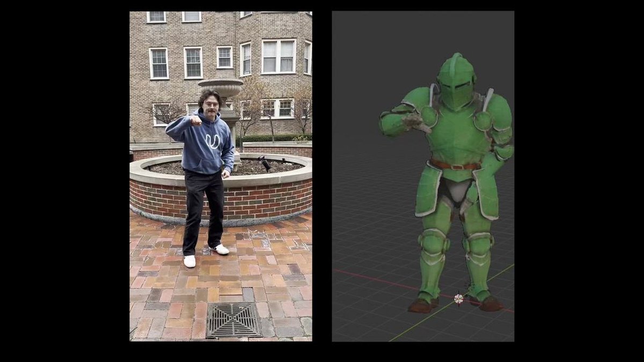644x362 pixels.
Task: Click the knight's brown leather belt
Action: (x=456, y=165)
